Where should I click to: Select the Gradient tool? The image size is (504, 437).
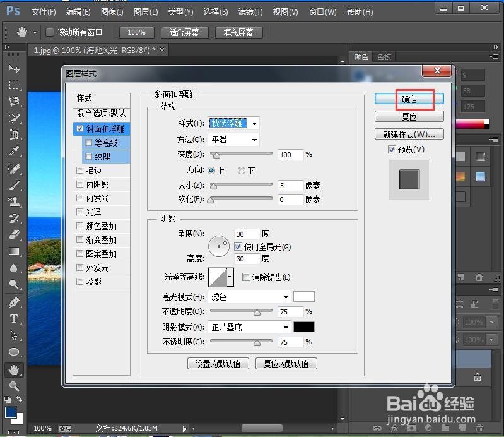14,251
